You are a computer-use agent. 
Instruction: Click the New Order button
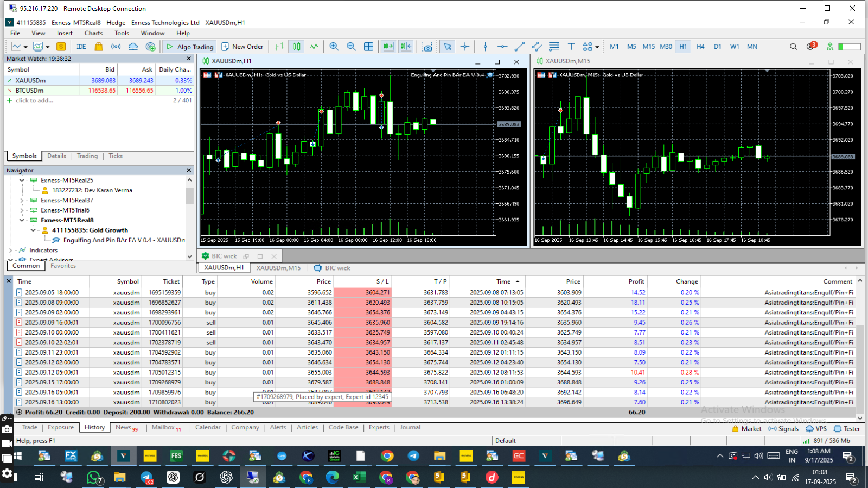[241, 47]
